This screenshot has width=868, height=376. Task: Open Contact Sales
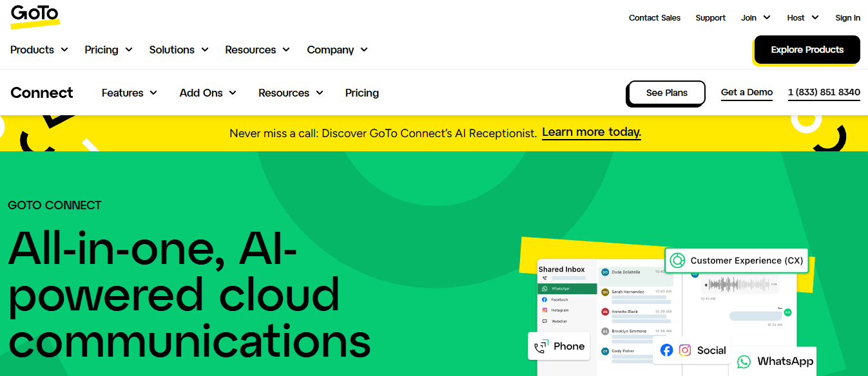pyautogui.click(x=655, y=18)
